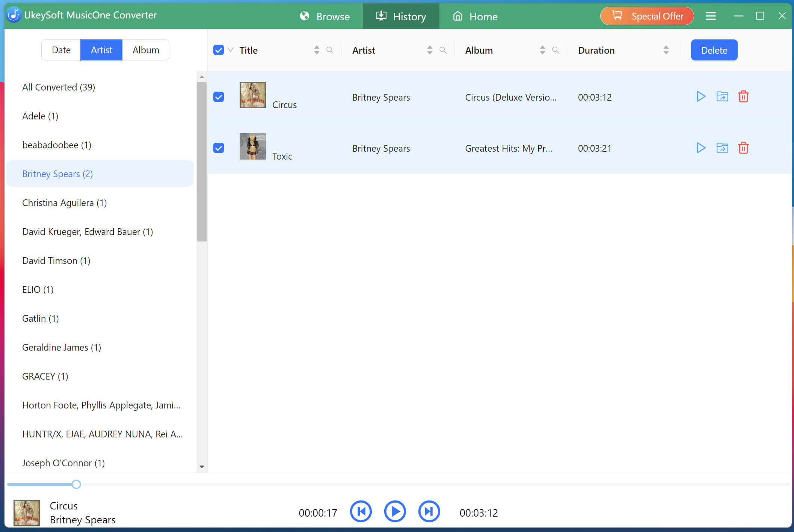Skip to the next track
794x532 pixels.
point(429,511)
